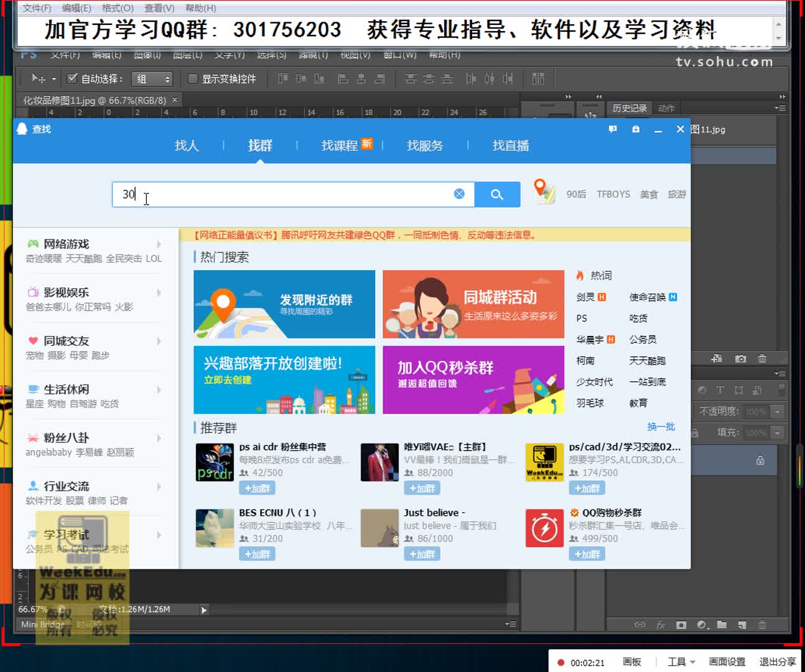Open ps ai cdr group thumbnail

pos(215,462)
